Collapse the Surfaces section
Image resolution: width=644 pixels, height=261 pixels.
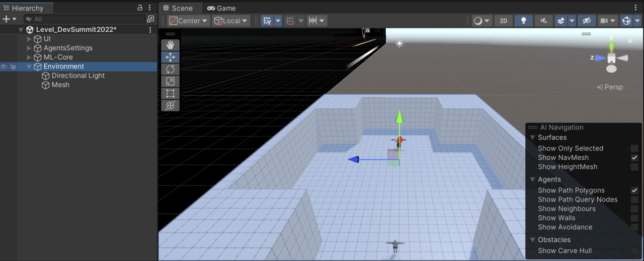coord(533,138)
